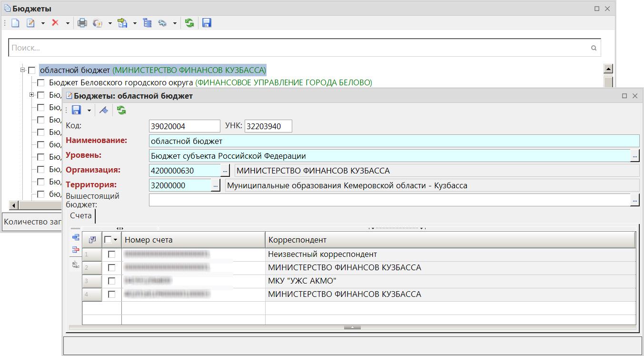
Task: Click the Уровень field value
Action: pos(389,156)
